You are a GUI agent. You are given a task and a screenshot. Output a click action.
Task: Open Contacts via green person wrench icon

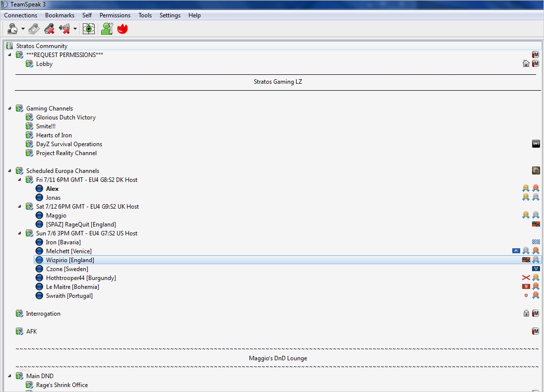pos(107,29)
